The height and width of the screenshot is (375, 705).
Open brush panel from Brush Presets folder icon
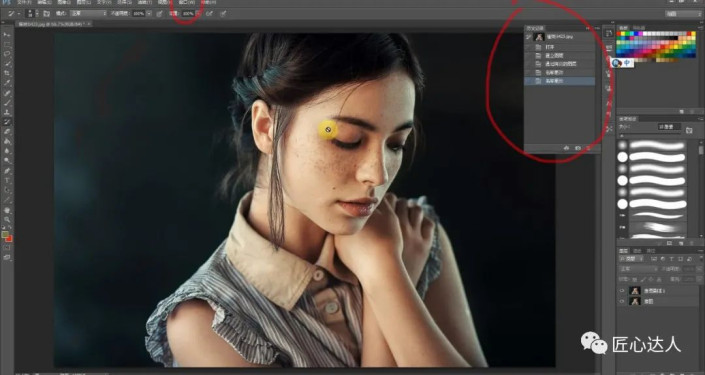(689, 130)
